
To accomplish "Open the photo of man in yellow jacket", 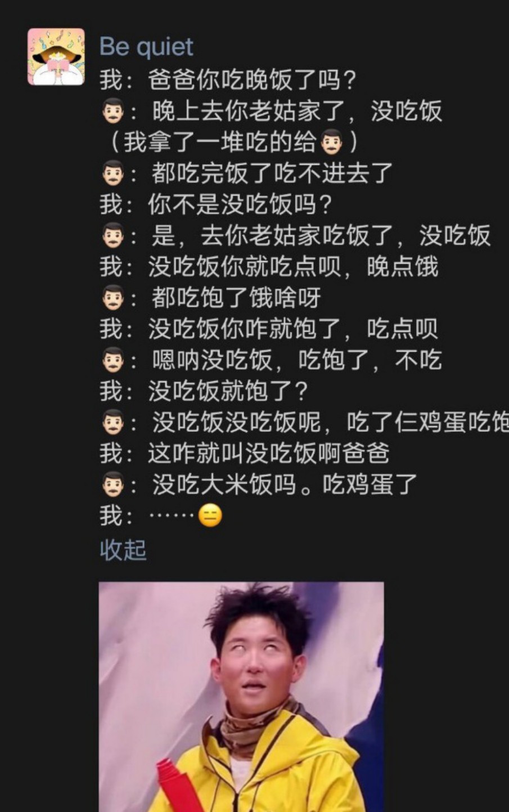I will (241, 697).
